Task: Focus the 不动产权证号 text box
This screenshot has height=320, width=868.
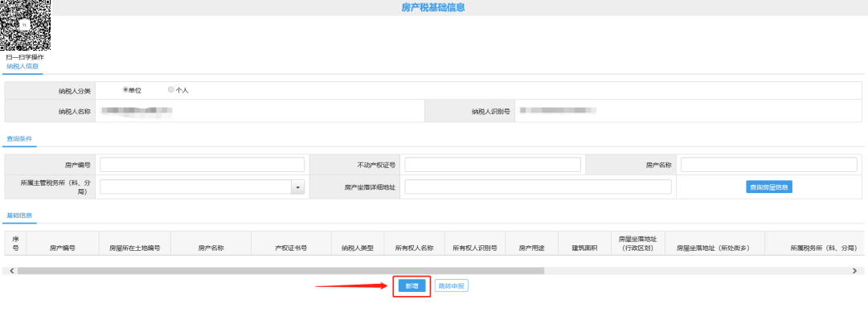Action: [493, 165]
